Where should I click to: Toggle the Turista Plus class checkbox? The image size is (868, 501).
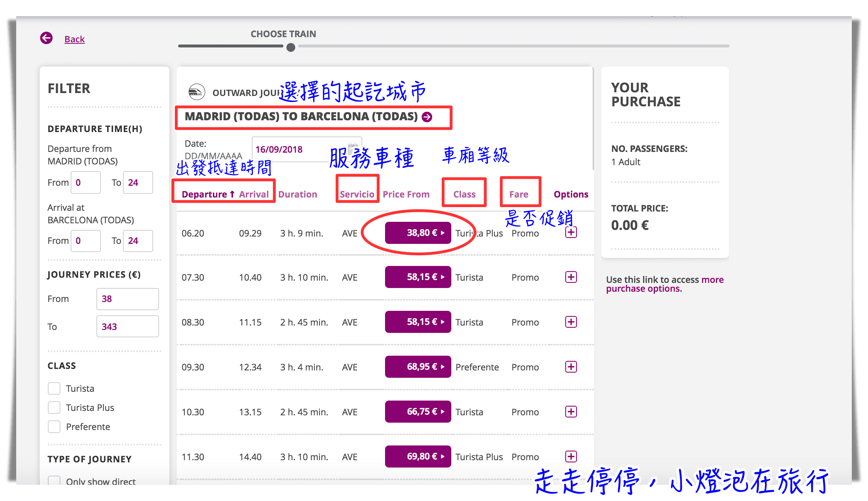54,407
